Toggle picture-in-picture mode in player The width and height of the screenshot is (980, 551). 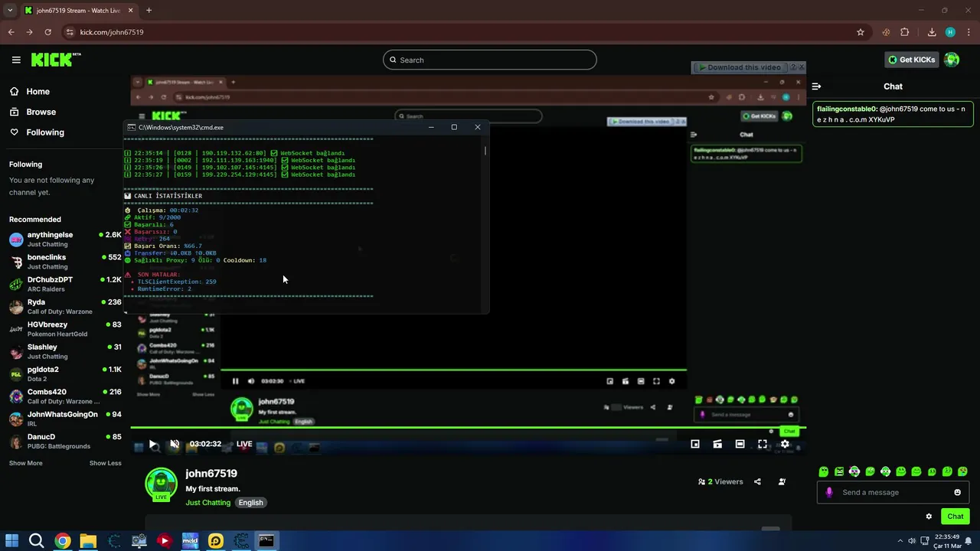pyautogui.click(x=695, y=444)
